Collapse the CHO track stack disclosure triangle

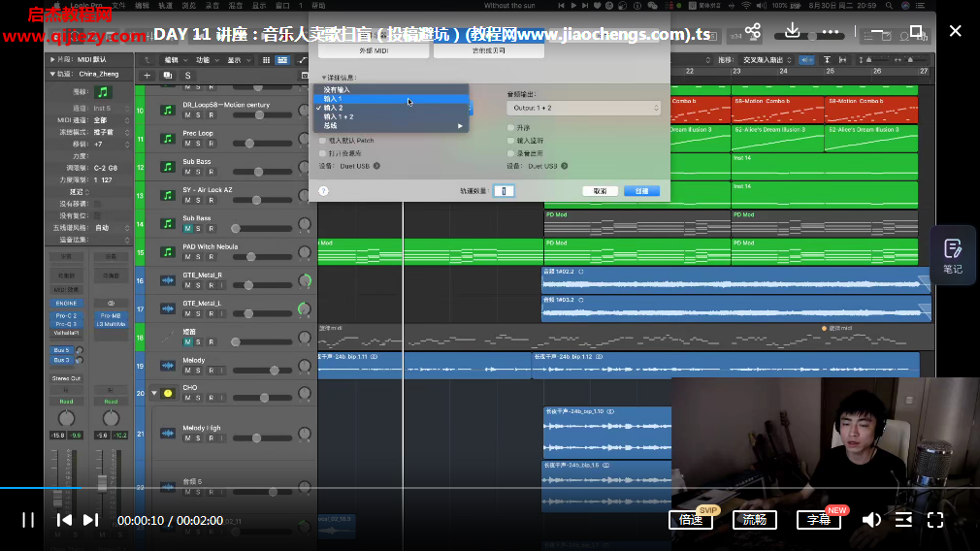coord(153,393)
